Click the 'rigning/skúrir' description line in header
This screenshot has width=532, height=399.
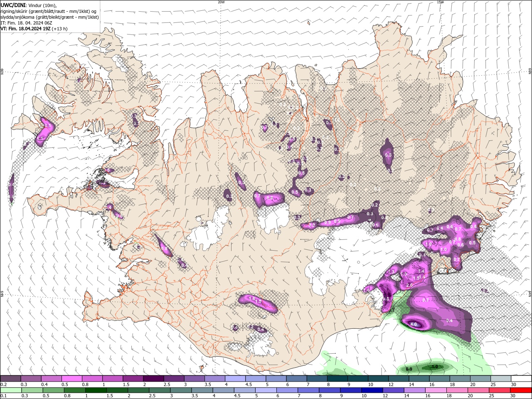click(x=49, y=11)
